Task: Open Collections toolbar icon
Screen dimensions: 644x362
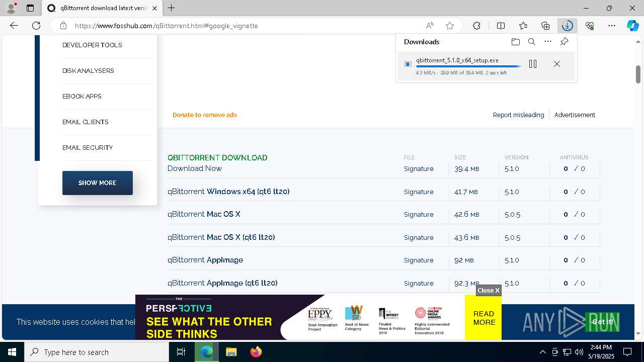Action: 545,26
